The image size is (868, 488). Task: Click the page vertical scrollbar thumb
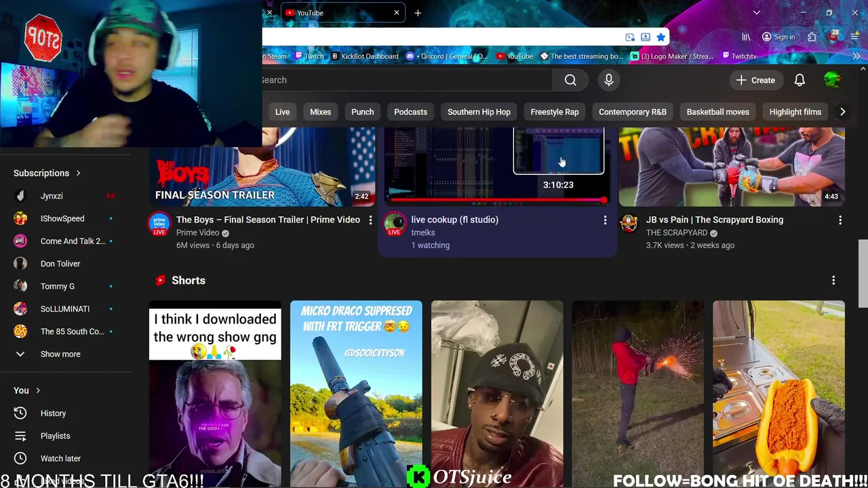click(863, 273)
